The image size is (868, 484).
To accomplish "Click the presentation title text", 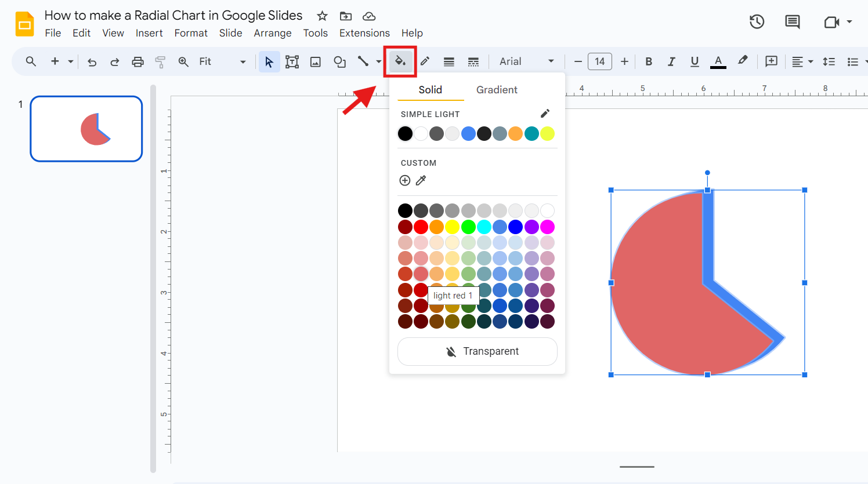I will pyautogui.click(x=173, y=16).
